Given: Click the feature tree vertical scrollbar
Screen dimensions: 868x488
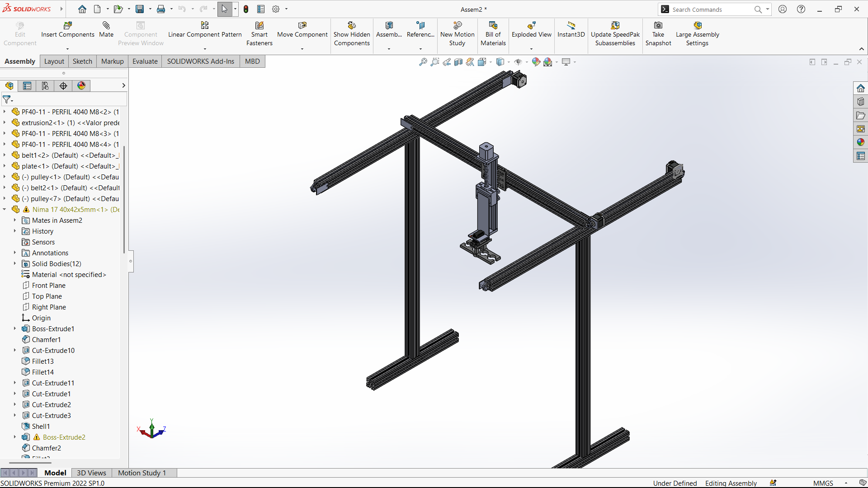Looking at the screenshot, I should click(124, 199).
